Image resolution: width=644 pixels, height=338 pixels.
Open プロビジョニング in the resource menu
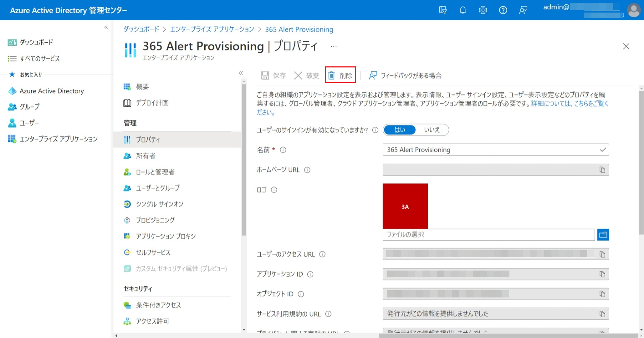155,220
